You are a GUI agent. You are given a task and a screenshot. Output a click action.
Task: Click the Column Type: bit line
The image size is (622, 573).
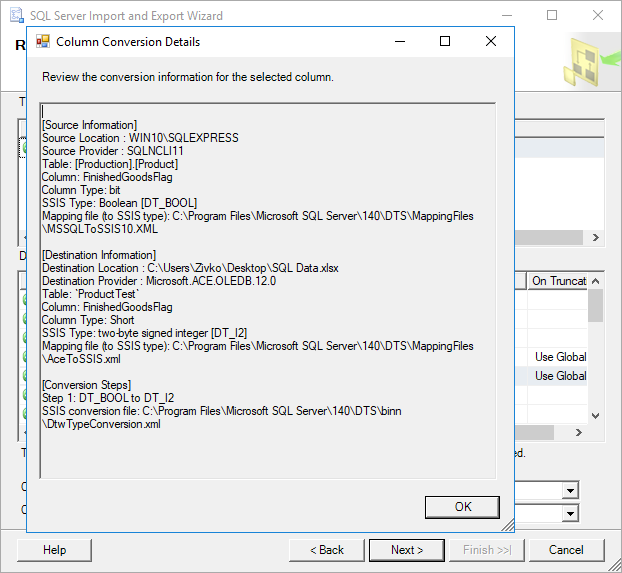[x=81, y=190]
